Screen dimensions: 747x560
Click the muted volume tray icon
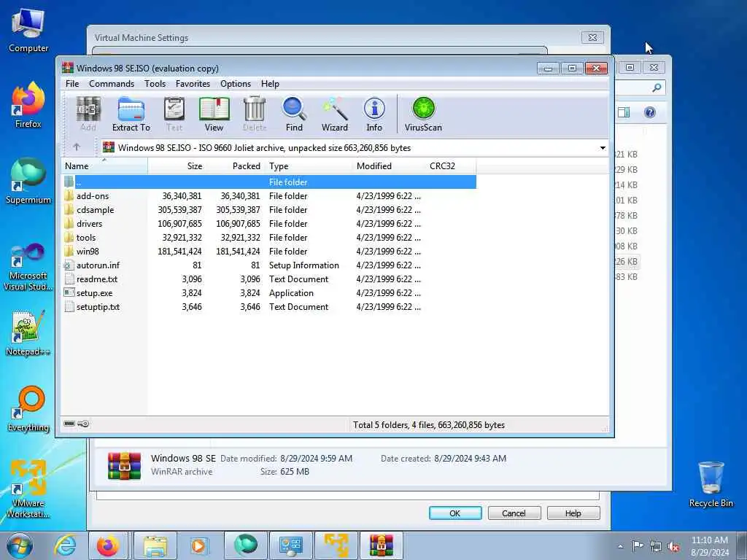coord(673,546)
